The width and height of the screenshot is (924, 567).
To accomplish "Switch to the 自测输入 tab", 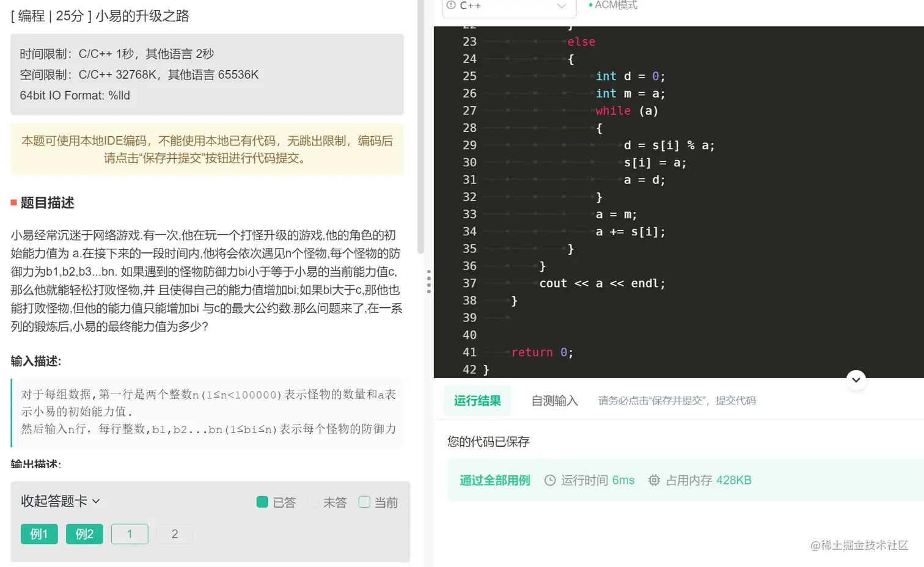I will click(554, 401).
